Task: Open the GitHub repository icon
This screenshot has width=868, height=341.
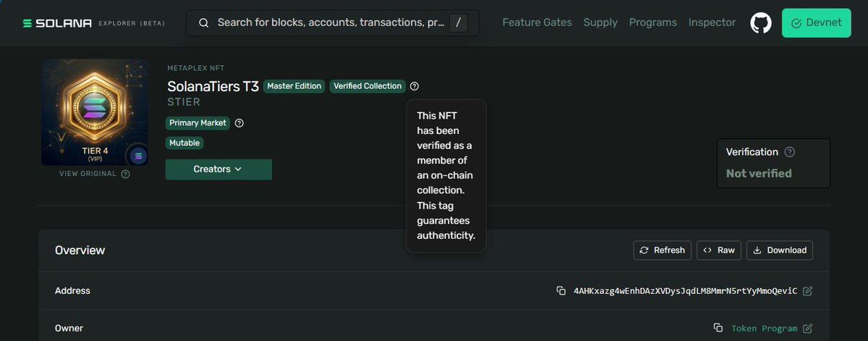Action: point(761,22)
